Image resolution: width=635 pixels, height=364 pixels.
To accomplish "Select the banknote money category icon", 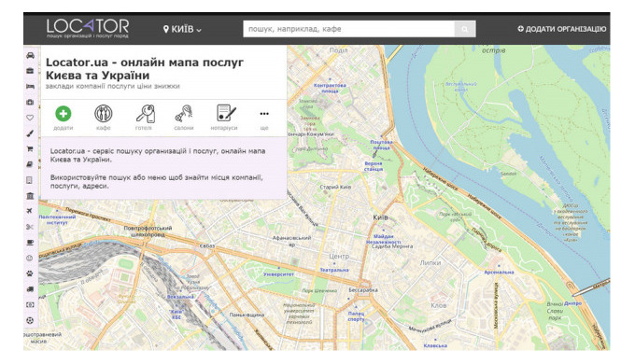I will 30,305.
